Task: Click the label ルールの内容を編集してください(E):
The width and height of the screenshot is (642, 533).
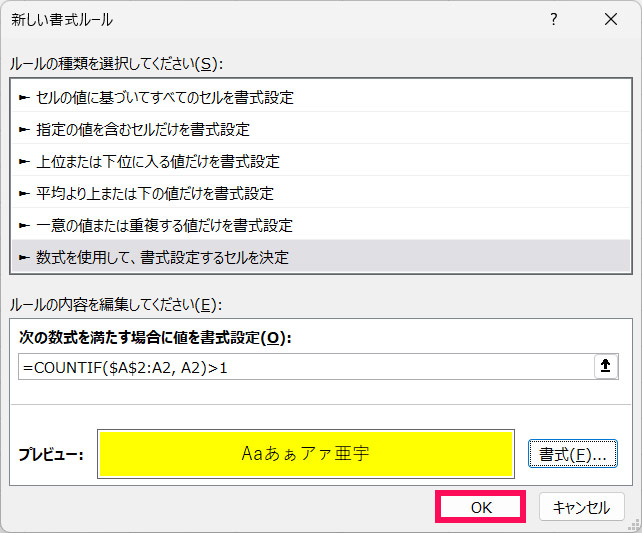Action: coord(115,305)
